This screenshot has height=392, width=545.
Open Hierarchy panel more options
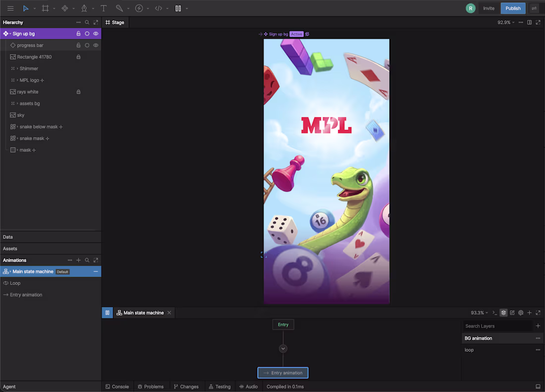click(x=78, y=22)
